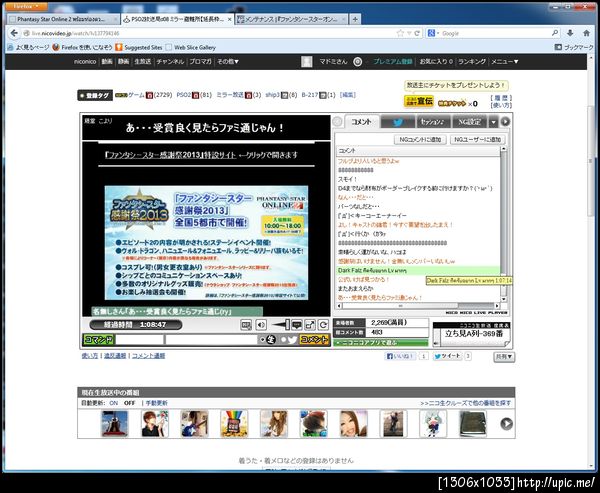Open the チャンネル header menu item
The image size is (600, 493).
[x=170, y=61]
